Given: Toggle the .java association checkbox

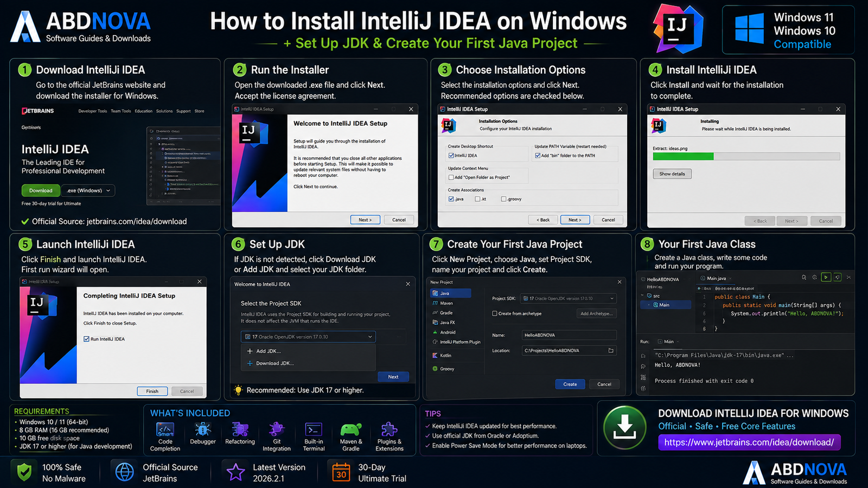Looking at the screenshot, I should point(451,199).
